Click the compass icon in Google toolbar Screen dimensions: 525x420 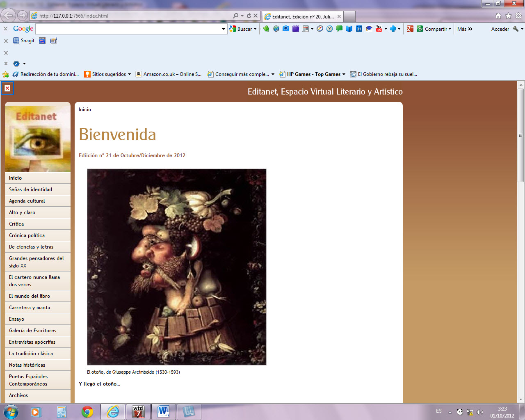320,29
